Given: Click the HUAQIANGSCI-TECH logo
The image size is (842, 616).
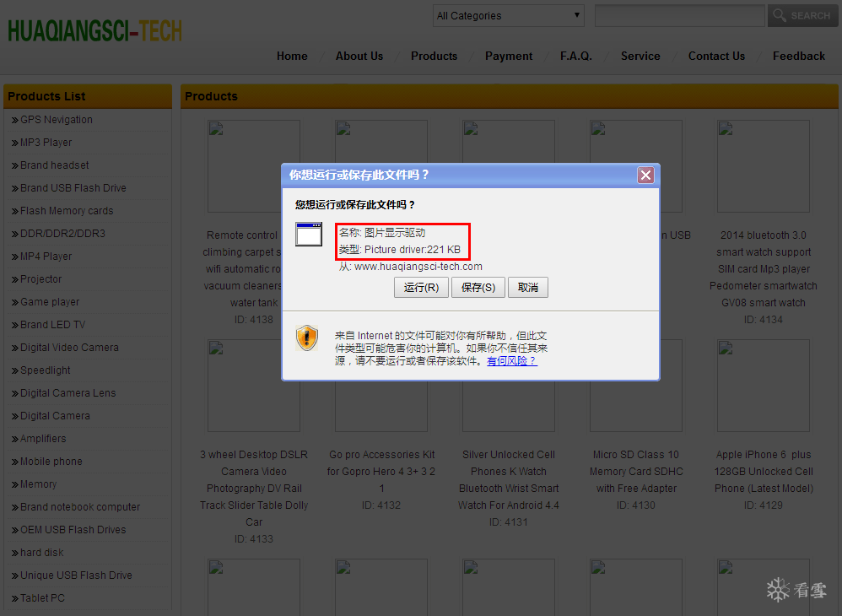Looking at the screenshot, I should coord(95,30).
